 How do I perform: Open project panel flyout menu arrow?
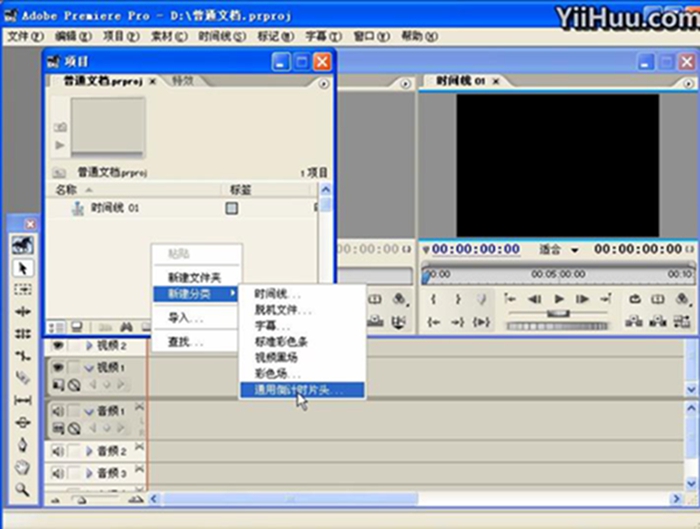coord(323,83)
